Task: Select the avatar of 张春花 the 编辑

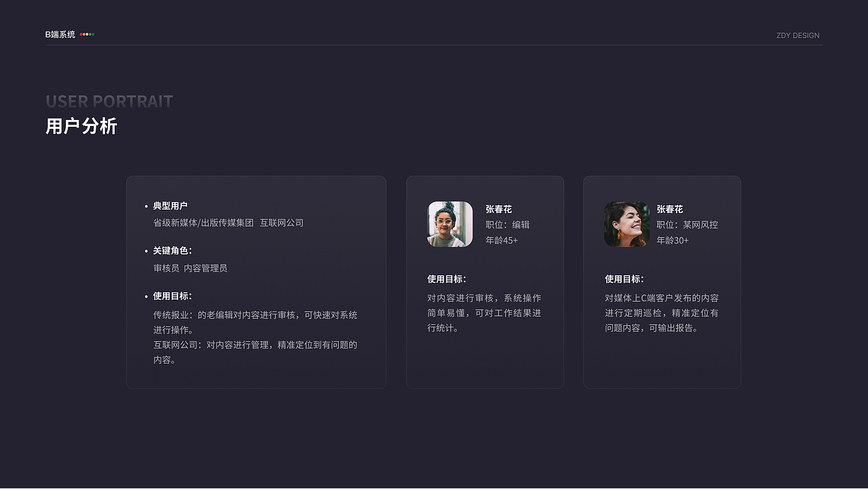Action: tap(450, 224)
